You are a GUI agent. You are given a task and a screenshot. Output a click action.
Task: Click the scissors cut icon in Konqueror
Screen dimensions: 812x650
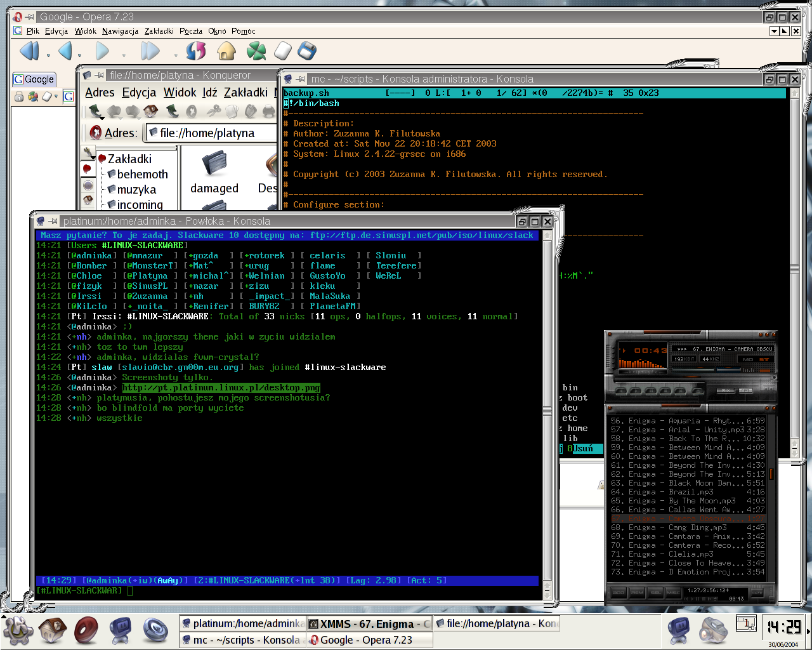point(214,112)
